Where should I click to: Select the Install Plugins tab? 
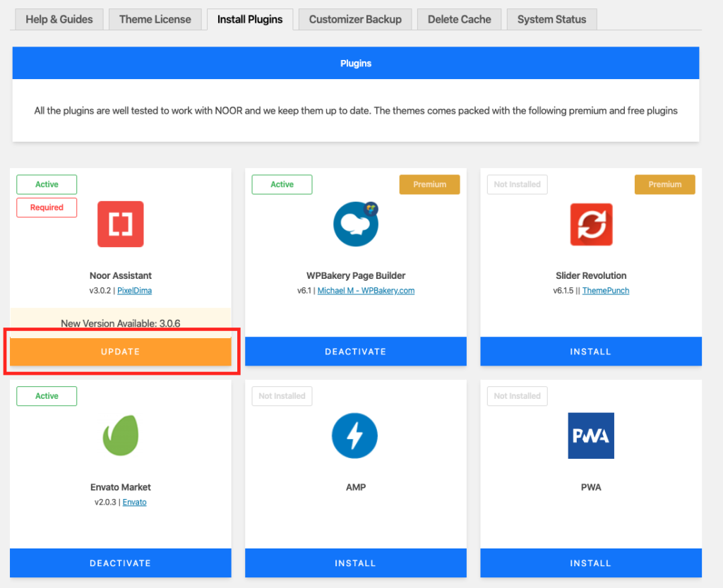pyautogui.click(x=250, y=19)
